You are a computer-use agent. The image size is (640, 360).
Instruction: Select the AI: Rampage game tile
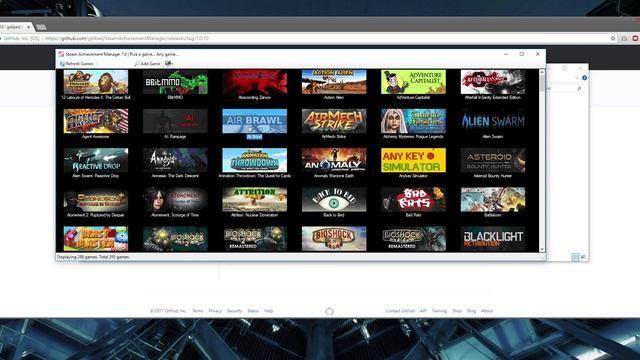(x=175, y=124)
